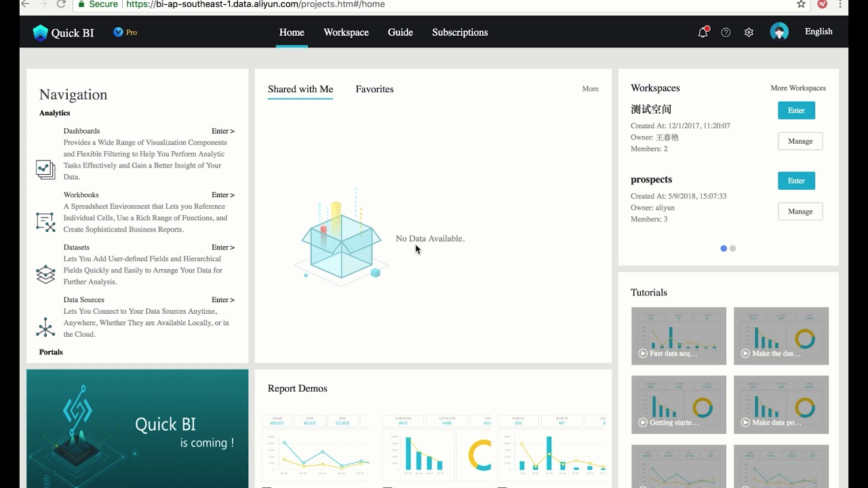This screenshot has height=488, width=868.
Task: Click the bookmark star icon in address bar
Action: point(801,4)
